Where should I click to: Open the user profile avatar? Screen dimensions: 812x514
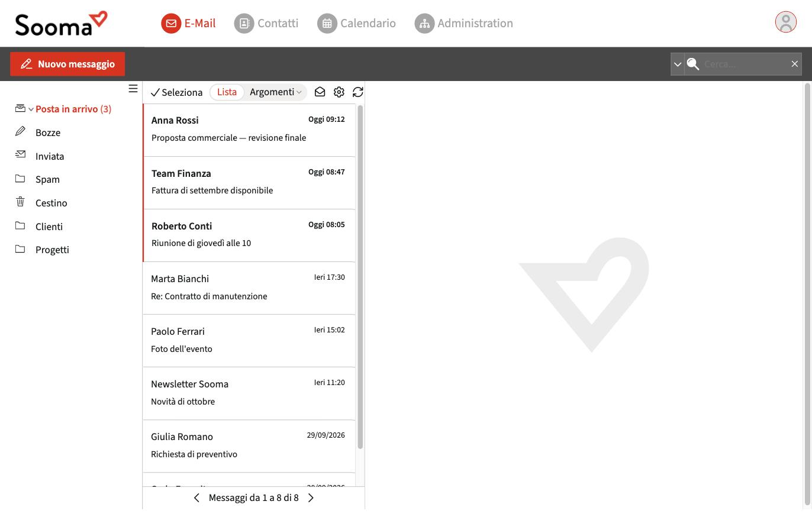coord(786,22)
